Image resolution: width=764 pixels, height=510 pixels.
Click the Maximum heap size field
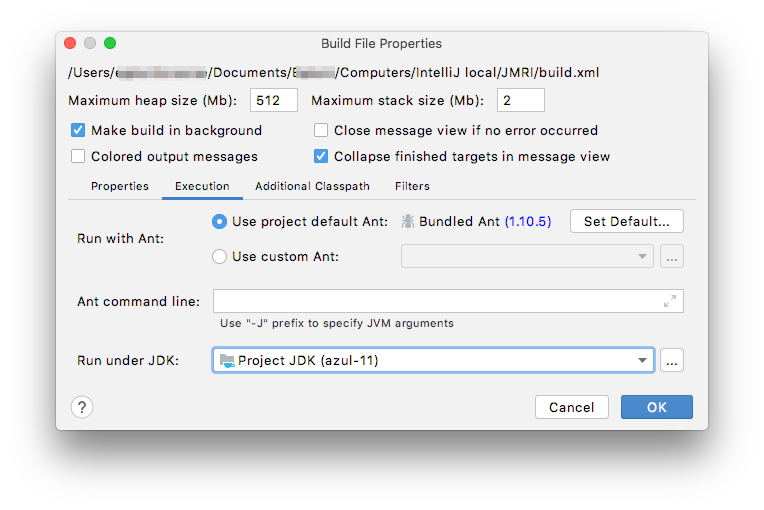pos(275,100)
